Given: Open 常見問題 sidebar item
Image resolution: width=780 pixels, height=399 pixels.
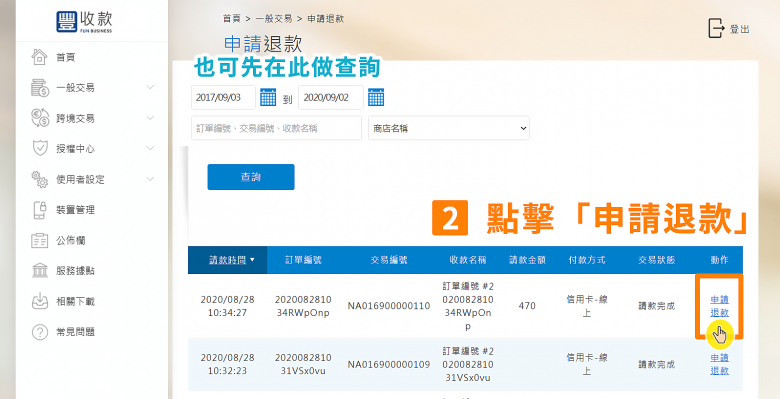Looking at the screenshot, I should click(x=75, y=332).
